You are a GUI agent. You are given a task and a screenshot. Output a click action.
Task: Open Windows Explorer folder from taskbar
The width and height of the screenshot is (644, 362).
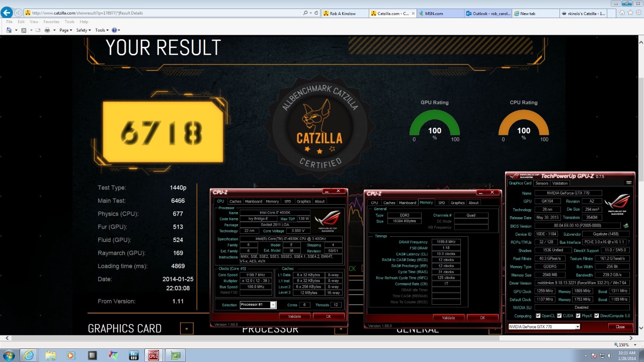click(x=50, y=355)
